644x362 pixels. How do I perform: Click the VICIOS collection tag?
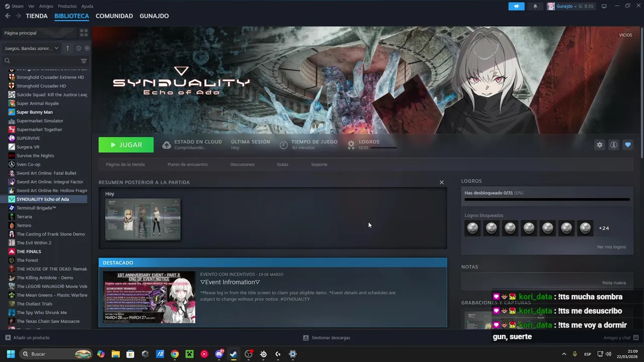(625, 35)
